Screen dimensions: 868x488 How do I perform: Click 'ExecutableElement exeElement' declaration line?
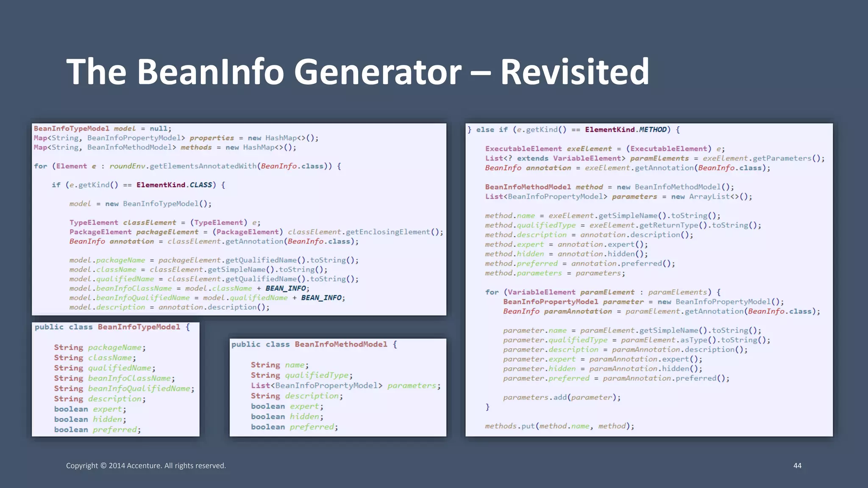point(605,149)
